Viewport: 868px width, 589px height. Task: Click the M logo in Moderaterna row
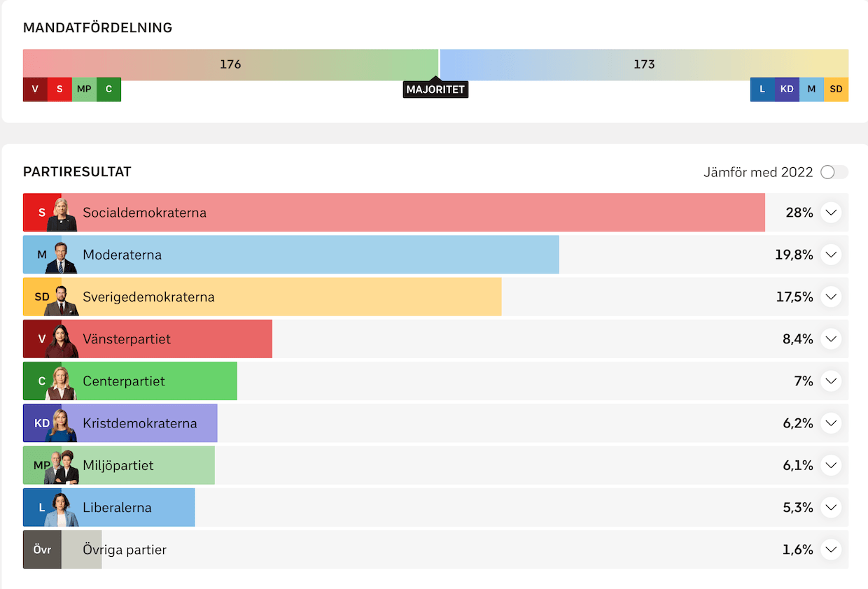pyautogui.click(x=42, y=255)
